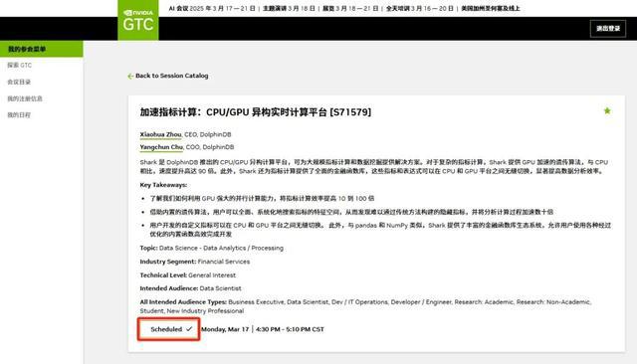Go back to Session Catalog

pos(171,76)
